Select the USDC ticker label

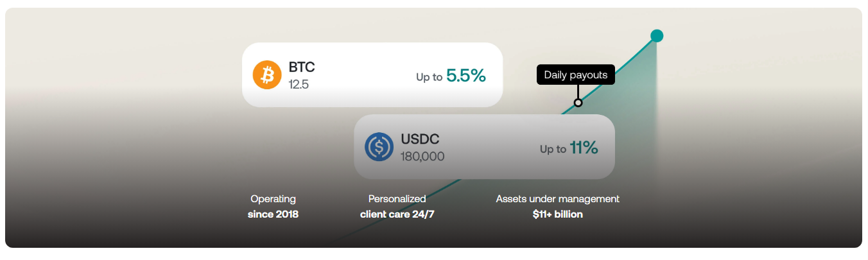click(420, 139)
